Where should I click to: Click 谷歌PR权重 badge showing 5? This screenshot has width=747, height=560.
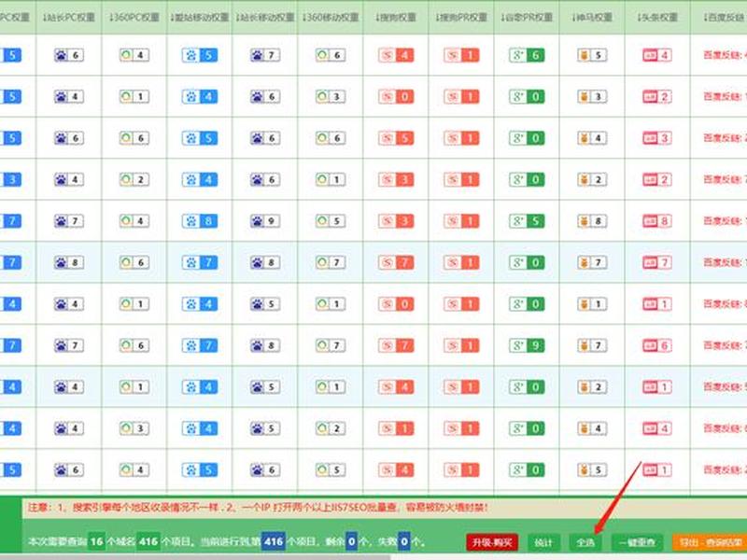[x=527, y=221]
